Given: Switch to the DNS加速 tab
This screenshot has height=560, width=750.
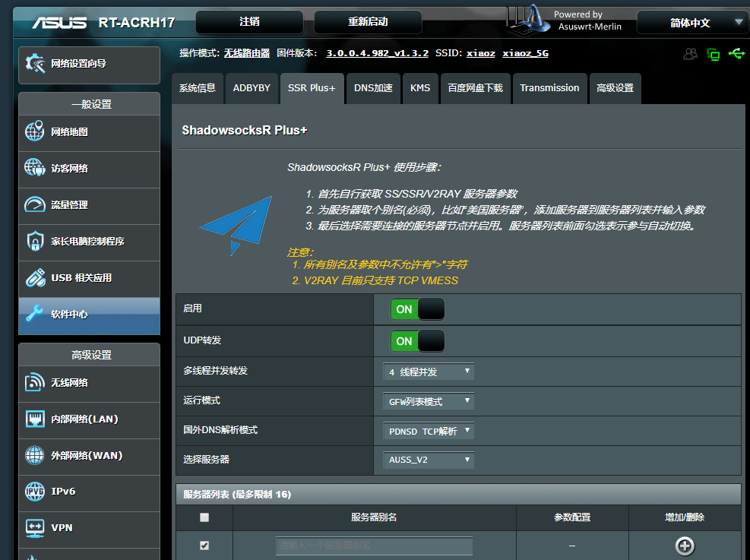Looking at the screenshot, I should pyautogui.click(x=373, y=88).
